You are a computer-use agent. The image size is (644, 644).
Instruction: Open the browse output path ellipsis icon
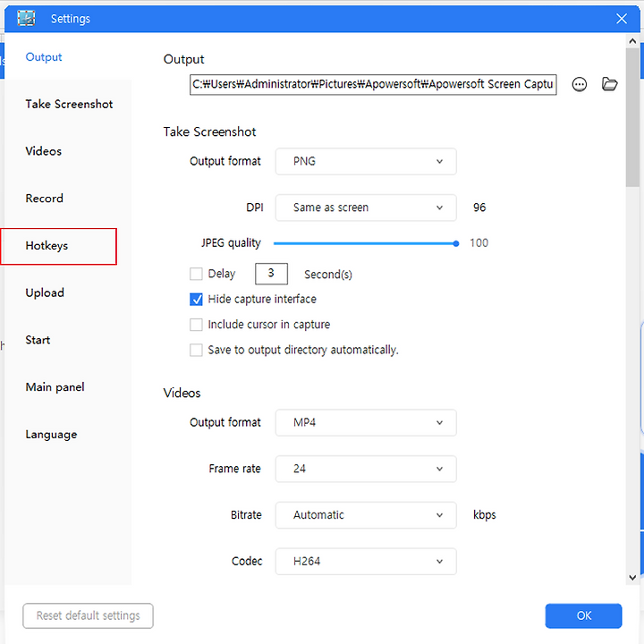point(579,85)
